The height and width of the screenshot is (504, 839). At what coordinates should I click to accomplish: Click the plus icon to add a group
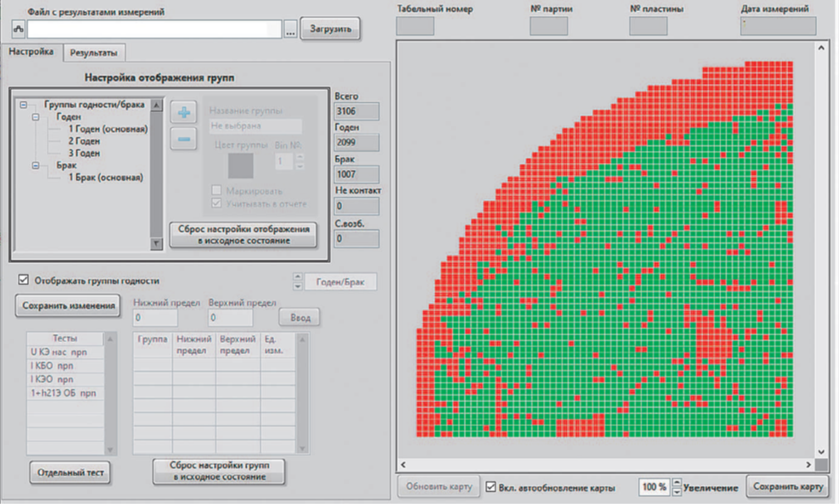(x=183, y=112)
